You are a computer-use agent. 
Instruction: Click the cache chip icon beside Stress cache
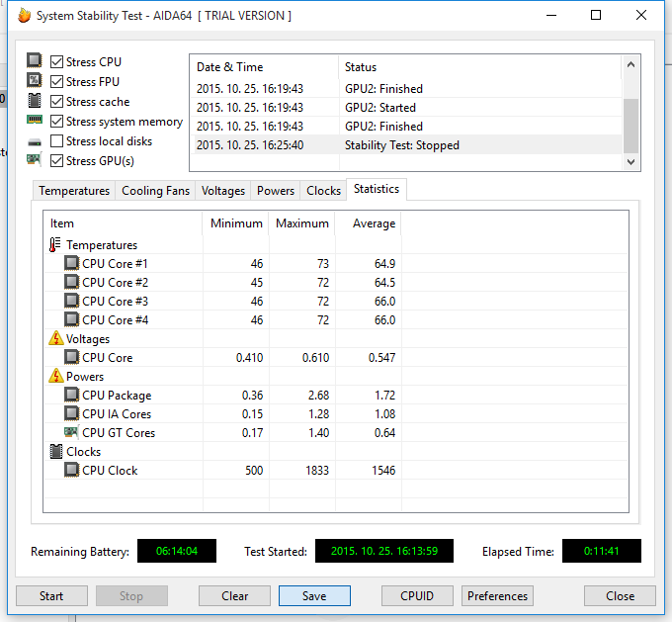click(x=35, y=101)
